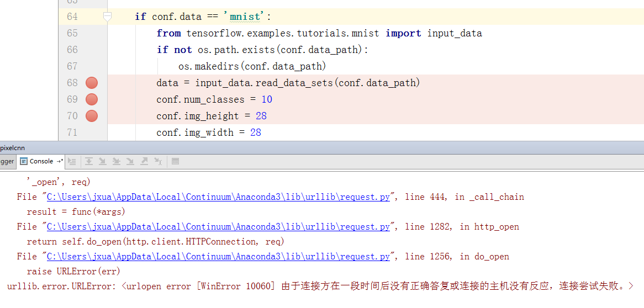Viewport: 644px width, 308px height.
Task: Click 'in _call_chain' traceback text
Action: [x=489, y=197]
